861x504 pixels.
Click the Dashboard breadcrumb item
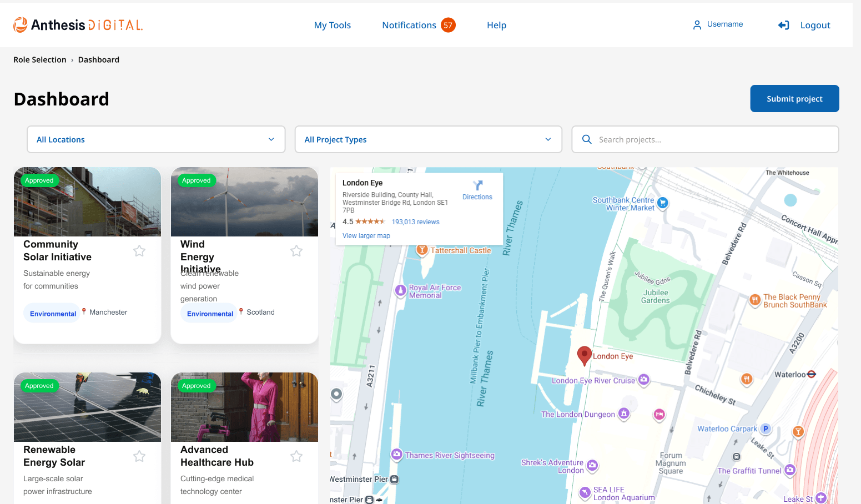(99, 59)
